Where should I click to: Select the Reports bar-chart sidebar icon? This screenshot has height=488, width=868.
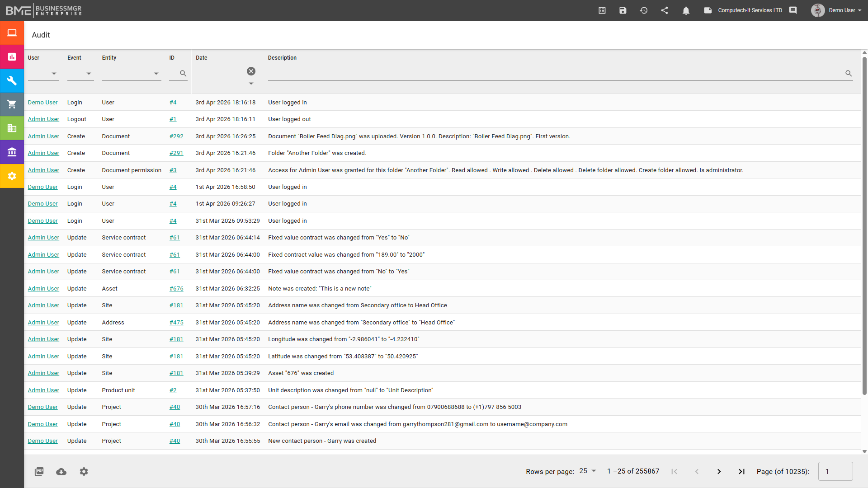pyautogui.click(x=12, y=56)
